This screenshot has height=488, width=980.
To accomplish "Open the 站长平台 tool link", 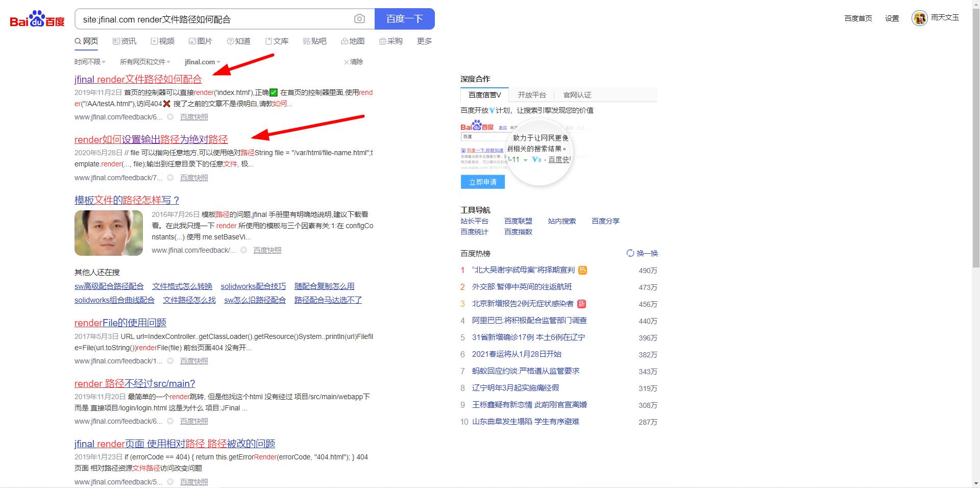I will point(474,221).
